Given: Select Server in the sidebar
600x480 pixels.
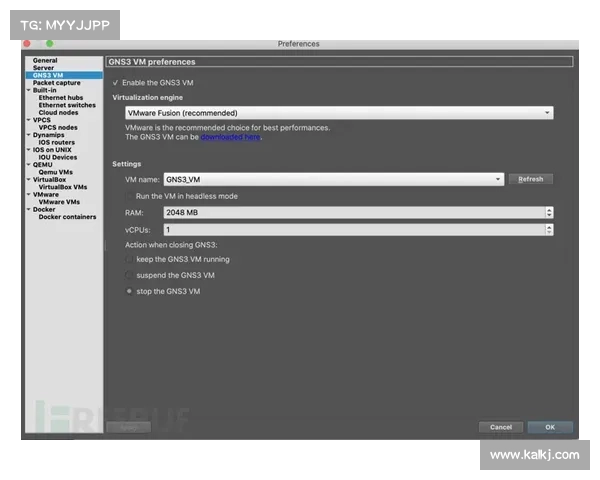Looking at the screenshot, I should [43, 68].
